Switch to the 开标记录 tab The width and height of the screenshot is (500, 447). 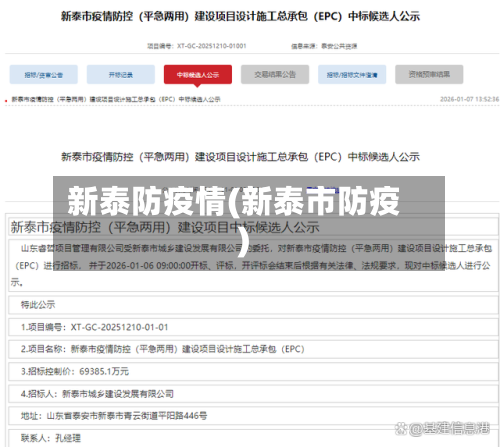point(121,74)
